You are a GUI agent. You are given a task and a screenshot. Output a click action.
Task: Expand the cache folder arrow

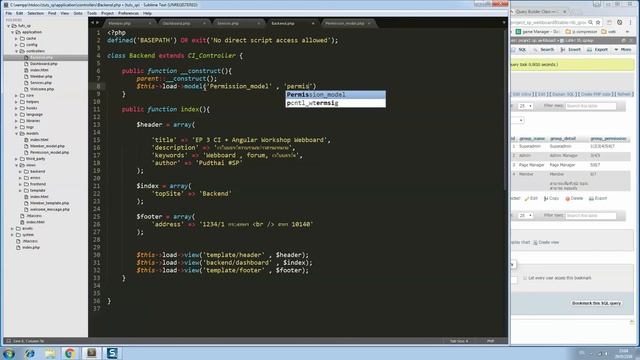tap(17, 38)
